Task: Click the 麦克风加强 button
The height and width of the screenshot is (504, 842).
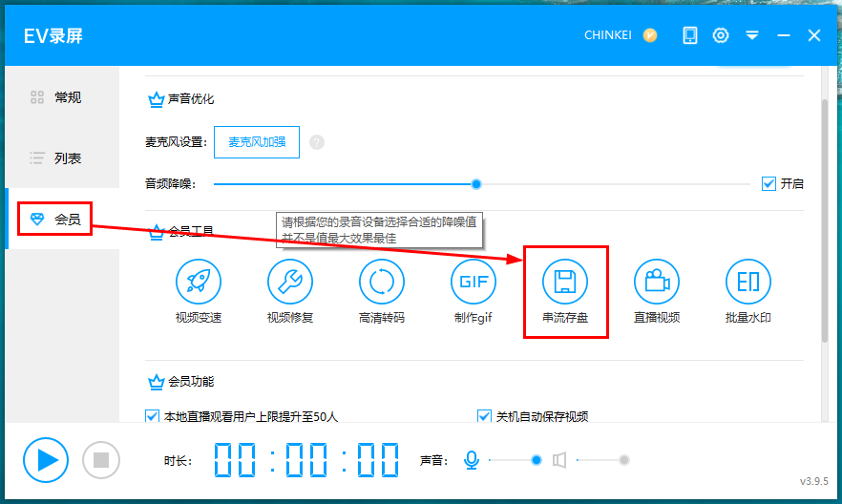Action: 256,142
